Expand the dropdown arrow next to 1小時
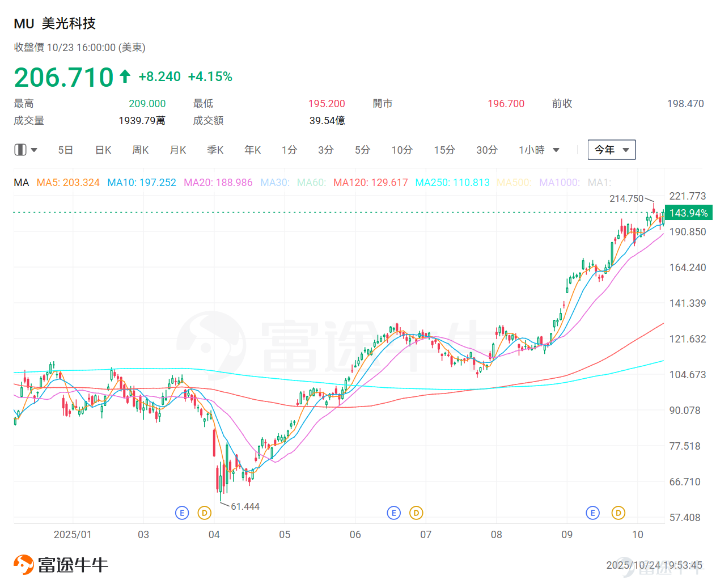Screen dimensions: 716x588 [556, 150]
